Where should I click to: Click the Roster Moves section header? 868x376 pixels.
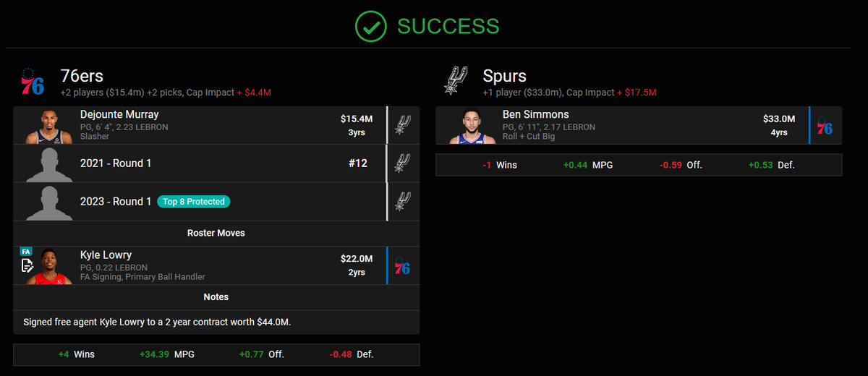point(216,233)
